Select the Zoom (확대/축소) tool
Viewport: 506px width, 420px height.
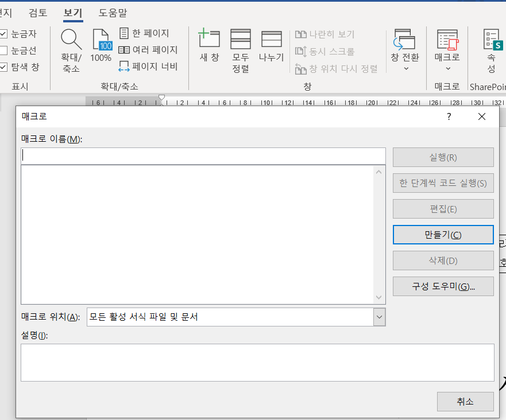(71, 50)
